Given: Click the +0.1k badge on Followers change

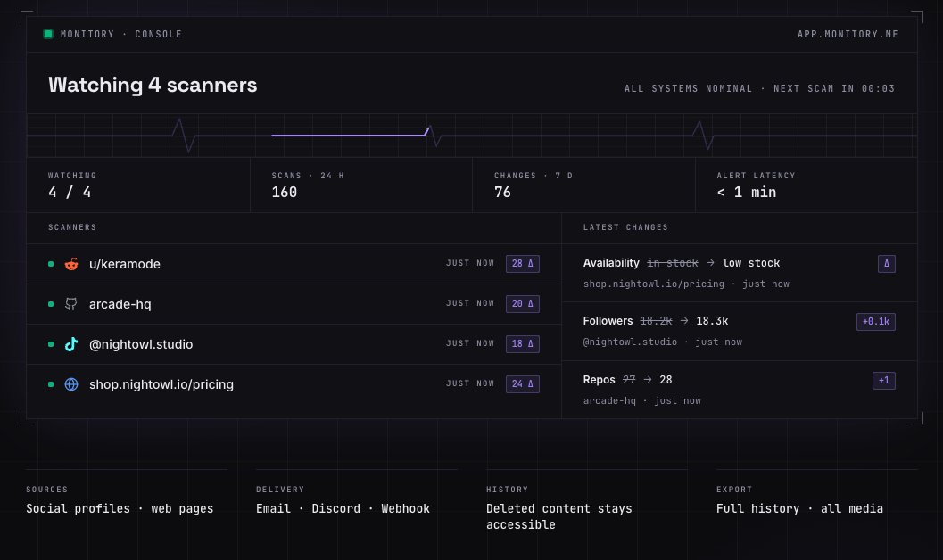Looking at the screenshot, I should pyautogui.click(x=876, y=321).
